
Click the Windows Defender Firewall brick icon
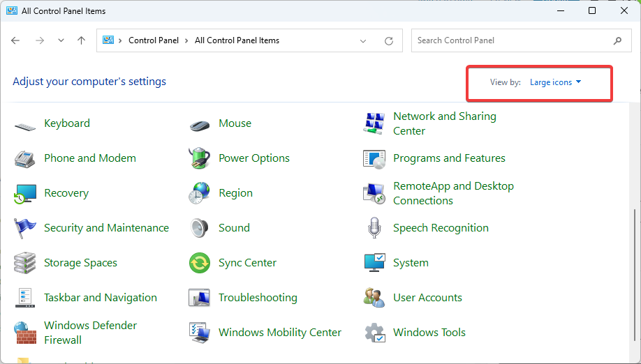click(x=25, y=333)
